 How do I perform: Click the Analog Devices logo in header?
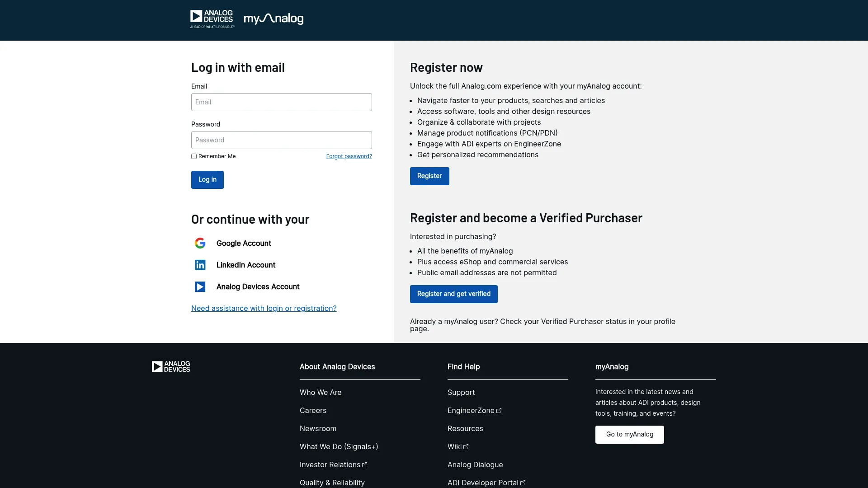coord(212,19)
